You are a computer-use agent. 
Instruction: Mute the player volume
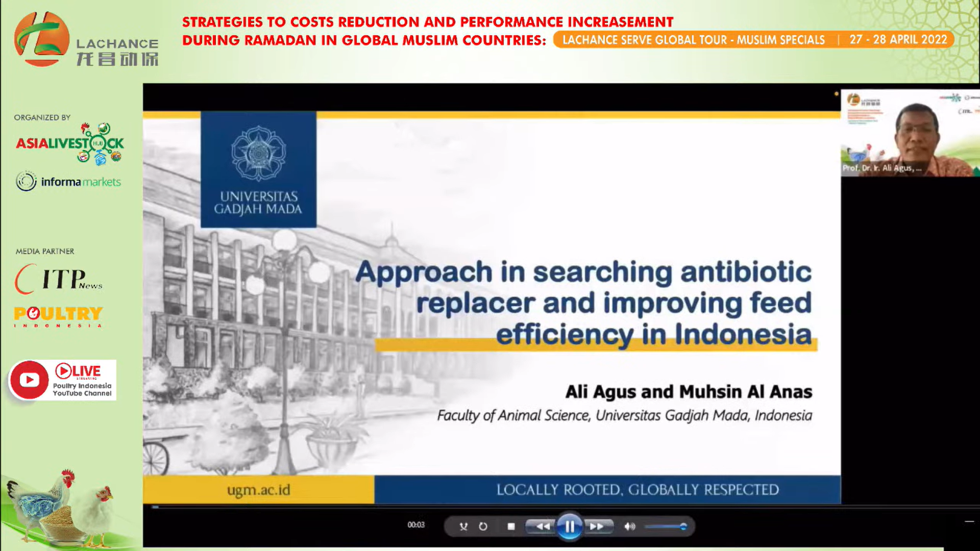(629, 526)
